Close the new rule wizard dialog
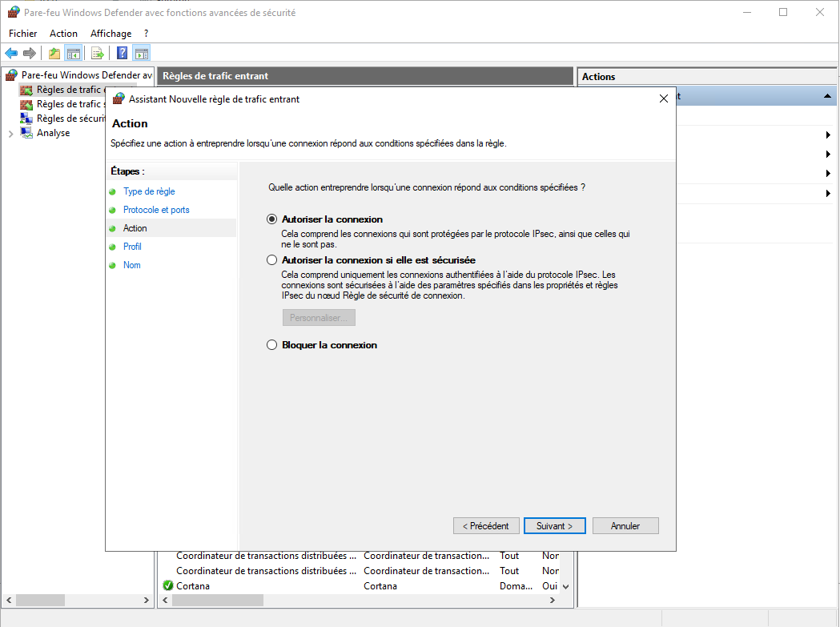This screenshot has width=840, height=627. click(x=663, y=98)
